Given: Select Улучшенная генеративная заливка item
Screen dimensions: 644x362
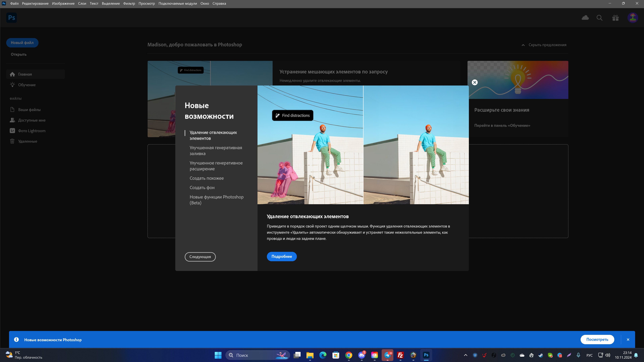Looking at the screenshot, I should click(216, 150).
